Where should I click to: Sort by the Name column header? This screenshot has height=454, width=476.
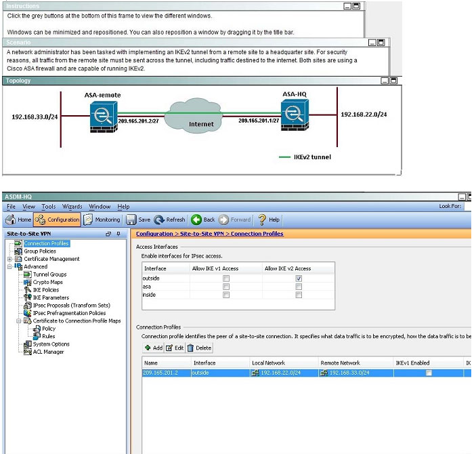coord(167,363)
